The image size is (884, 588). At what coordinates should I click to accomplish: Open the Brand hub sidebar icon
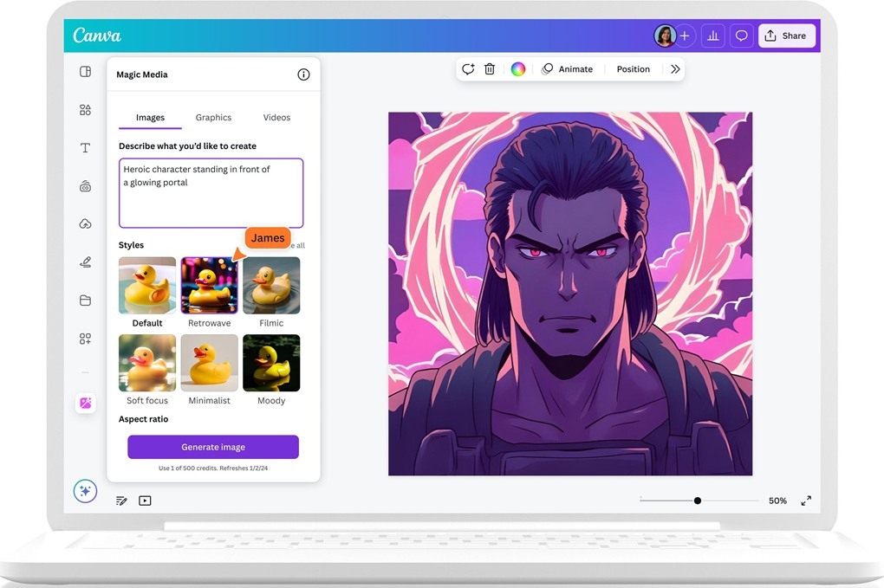[85, 186]
